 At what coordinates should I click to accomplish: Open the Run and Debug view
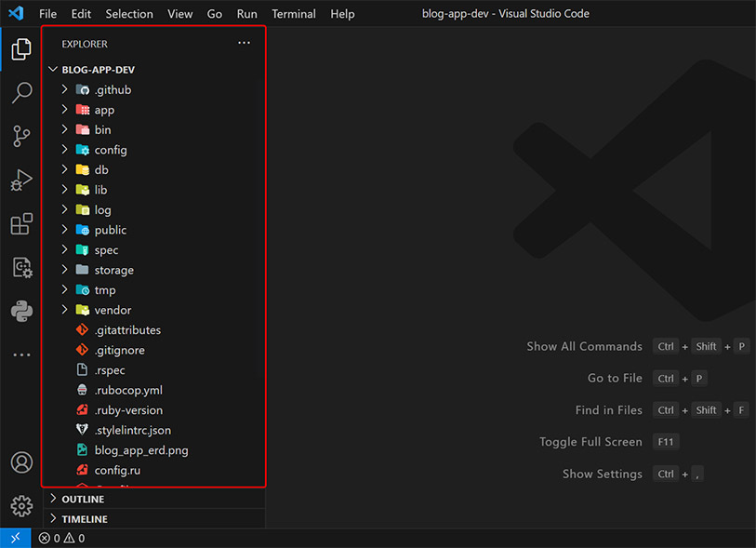[x=21, y=180]
